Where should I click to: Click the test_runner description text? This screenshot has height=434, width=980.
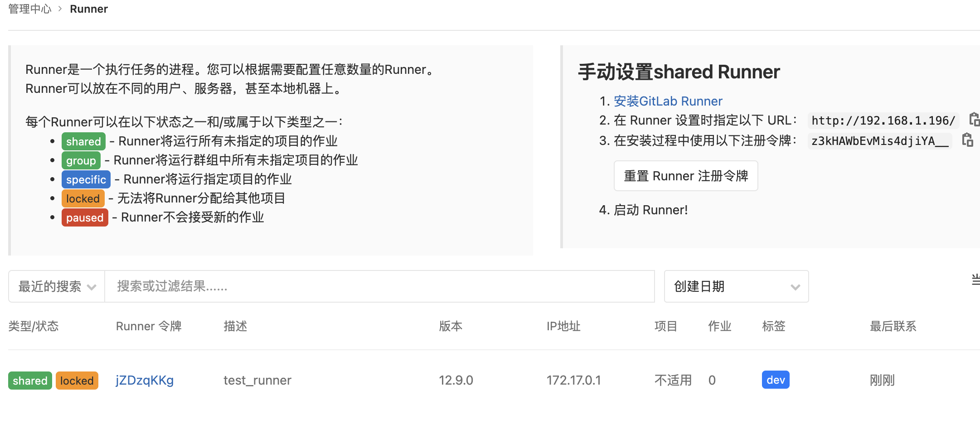pos(257,380)
